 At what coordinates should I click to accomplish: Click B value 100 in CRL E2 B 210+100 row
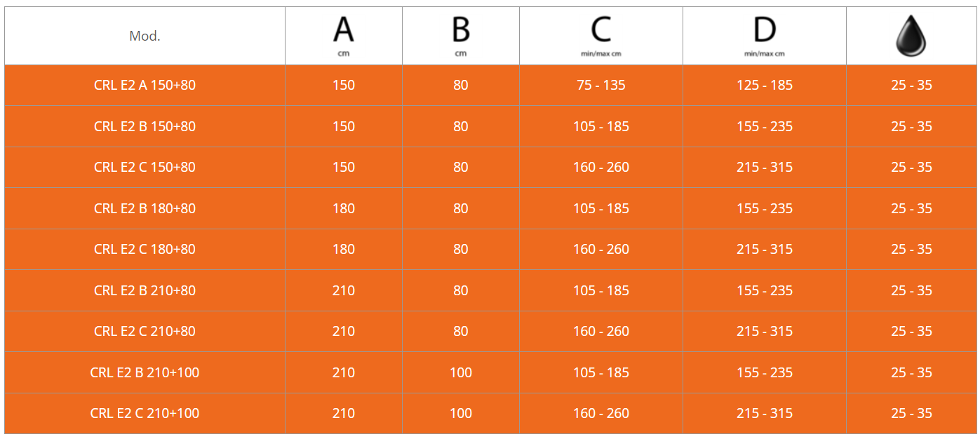(x=461, y=372)
